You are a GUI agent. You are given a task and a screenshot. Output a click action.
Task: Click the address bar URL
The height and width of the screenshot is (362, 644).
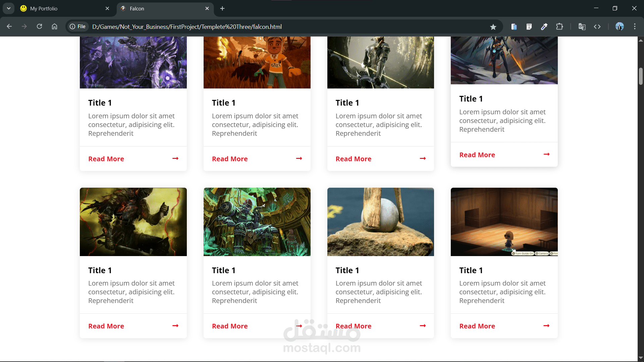coord(187,26)
